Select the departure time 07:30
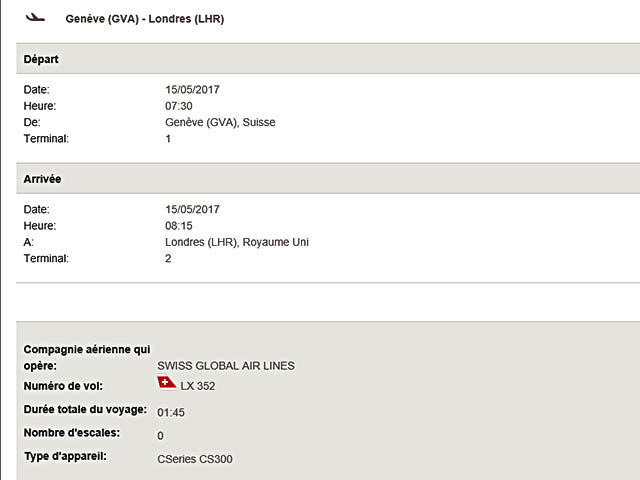 point(179,106)
